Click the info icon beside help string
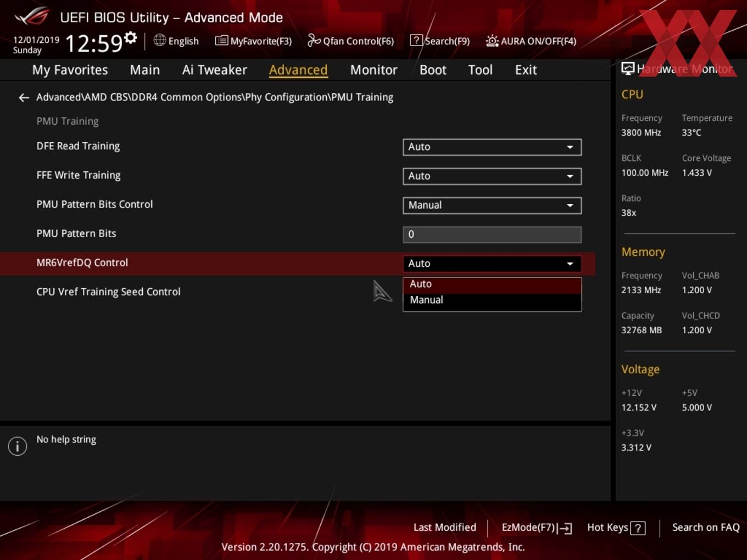Image resolution: width=747 pixels, height=560 pixels. coord(18,446)
